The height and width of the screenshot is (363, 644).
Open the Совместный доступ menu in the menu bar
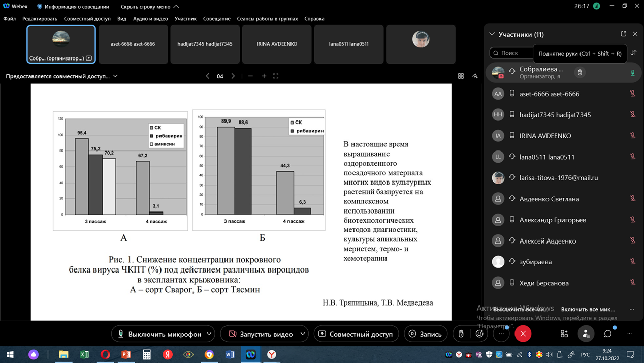(87, 19)
